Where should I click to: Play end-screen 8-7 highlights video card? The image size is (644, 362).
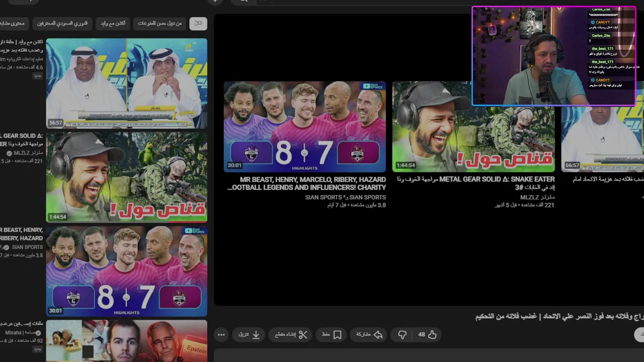(304, 127)
